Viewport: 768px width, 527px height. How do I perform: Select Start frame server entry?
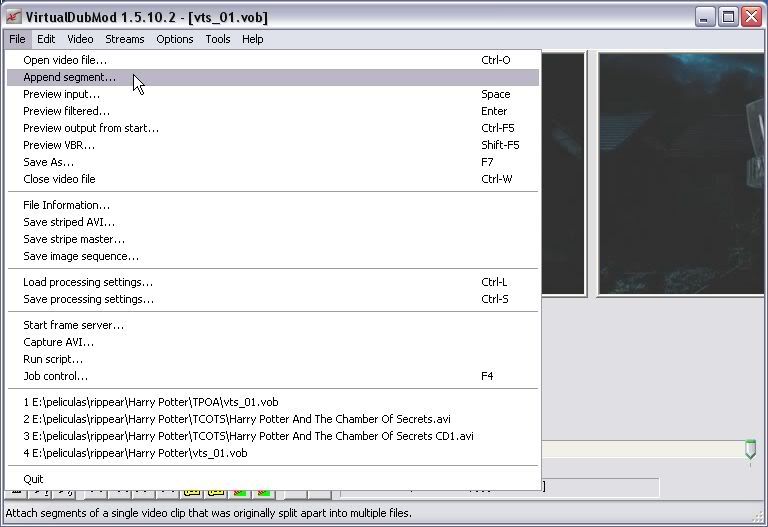(73, 325)
